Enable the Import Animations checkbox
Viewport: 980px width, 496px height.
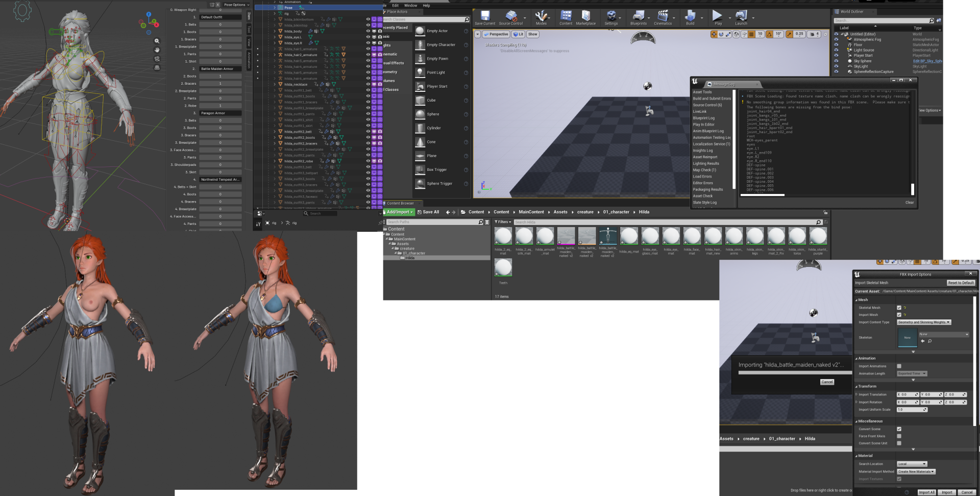[899, 366]
